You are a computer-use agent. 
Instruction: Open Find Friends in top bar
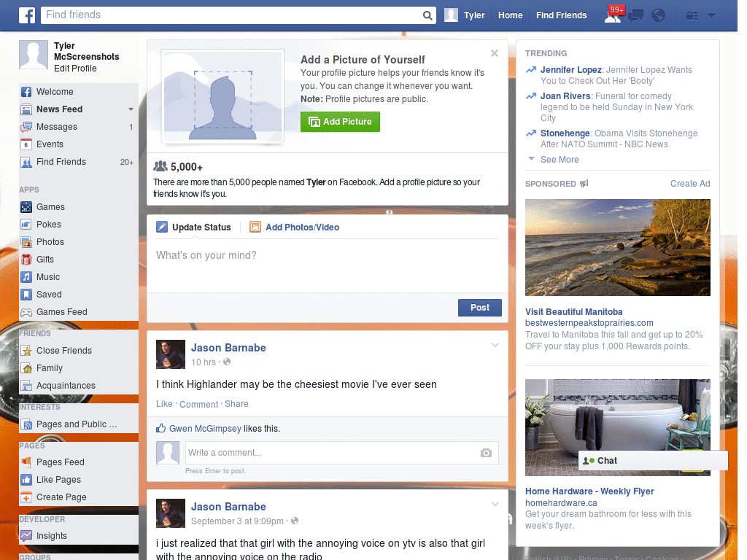click(561, 15)
